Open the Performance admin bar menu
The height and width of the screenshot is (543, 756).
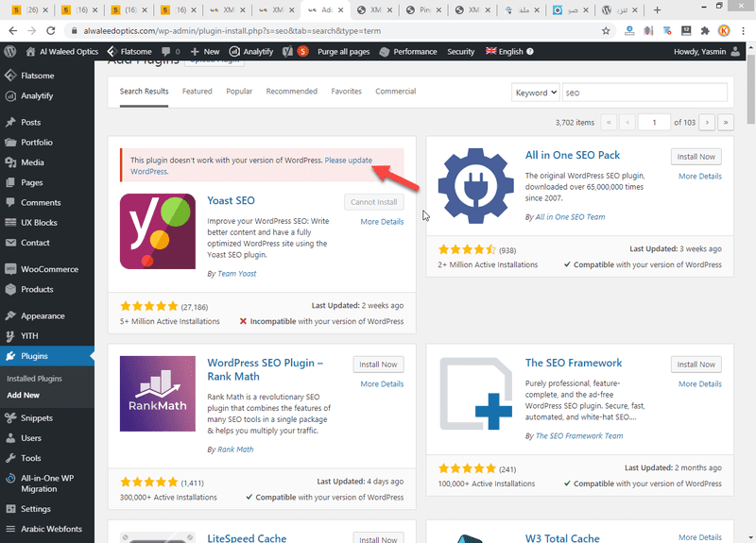pos(408,52)
